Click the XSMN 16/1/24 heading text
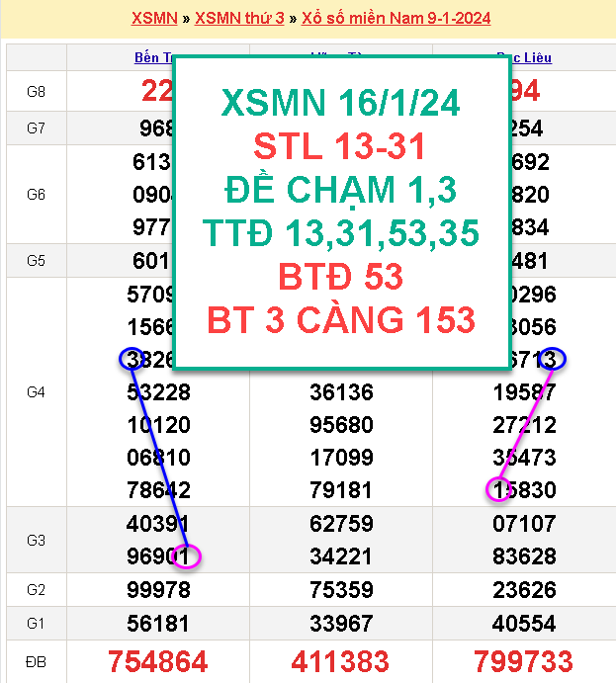The width and height of the screenshot is (616, 683). pyautogui.click(x=340, y=103)
